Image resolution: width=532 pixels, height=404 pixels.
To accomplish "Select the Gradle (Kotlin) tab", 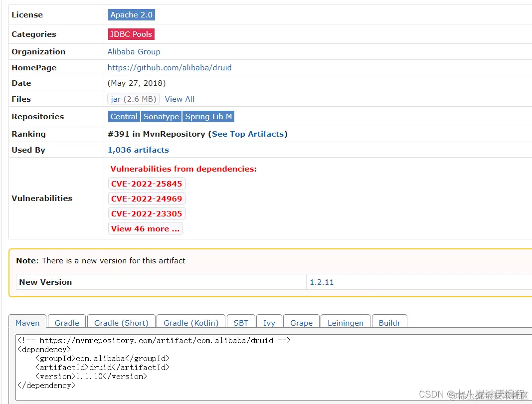I will coord(190,323).
